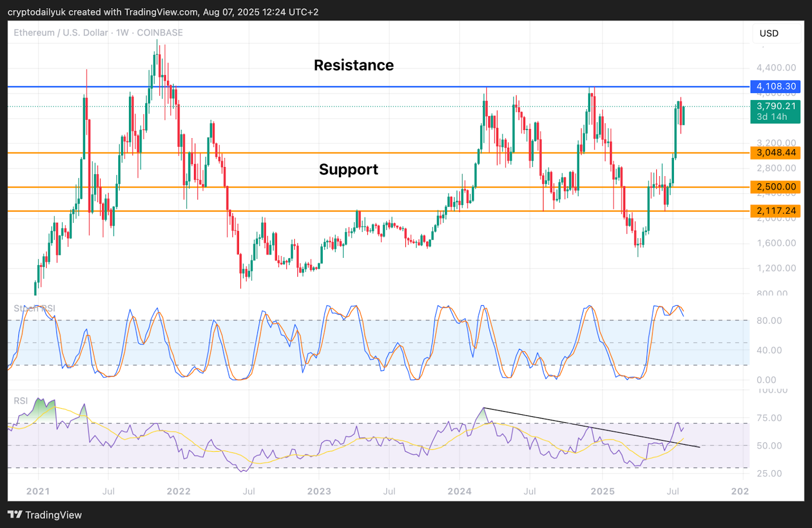Select the RSI indicator label
Viewport: 812px width, 528px height.
(x=21, y=401)
